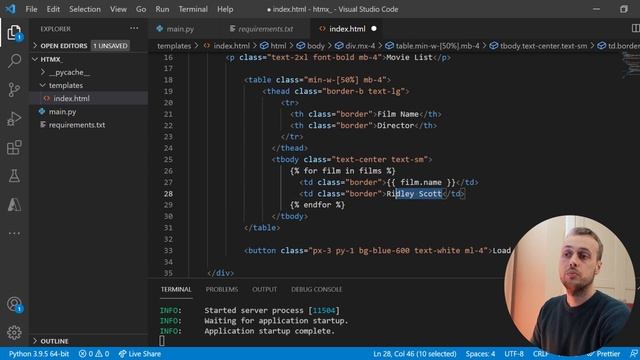Collapse the templates folder

coord(65,85)
